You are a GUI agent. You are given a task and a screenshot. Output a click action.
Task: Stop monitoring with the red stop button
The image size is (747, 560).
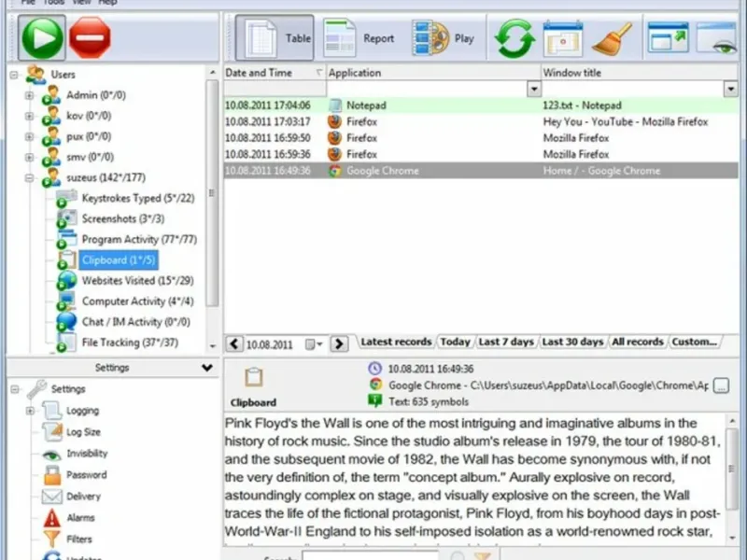[x=90, y=37]
